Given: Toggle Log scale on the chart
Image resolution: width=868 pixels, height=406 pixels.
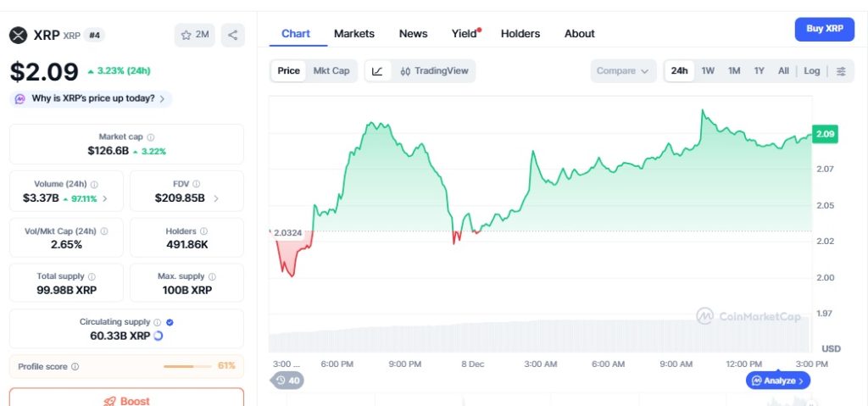Looking at the screenshot, I should (x=811, y=71).
